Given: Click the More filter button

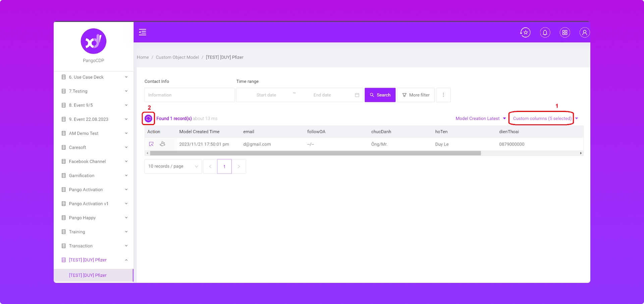Looking at the screenshot, I should click(416, 95).
